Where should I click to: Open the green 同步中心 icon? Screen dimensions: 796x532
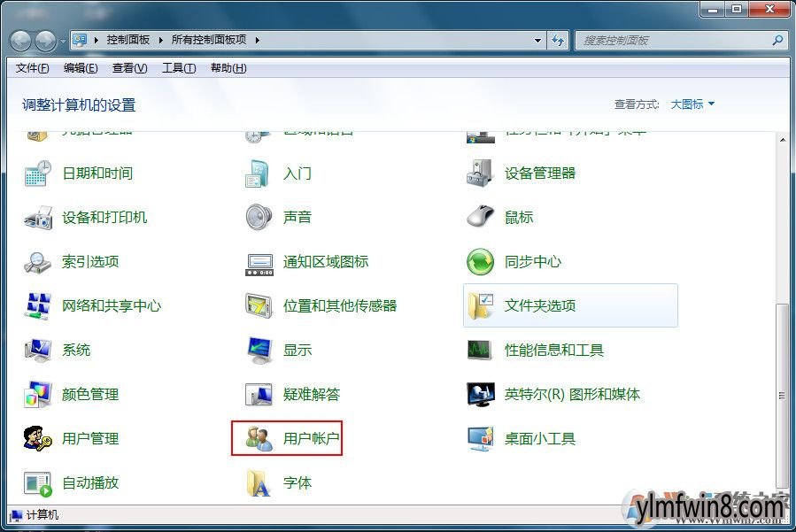[x=480, y=261]
